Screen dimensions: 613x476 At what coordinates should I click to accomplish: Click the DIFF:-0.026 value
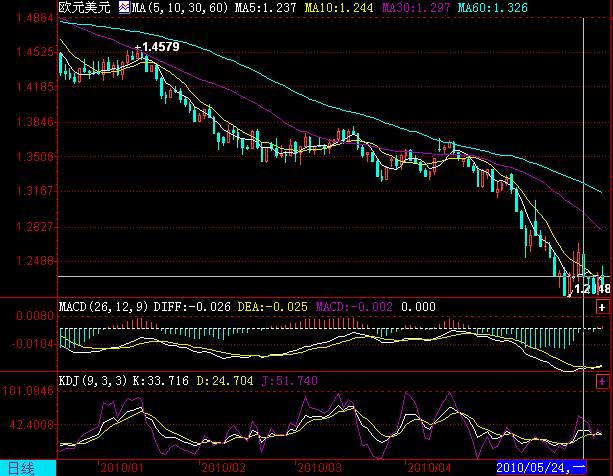192,307
